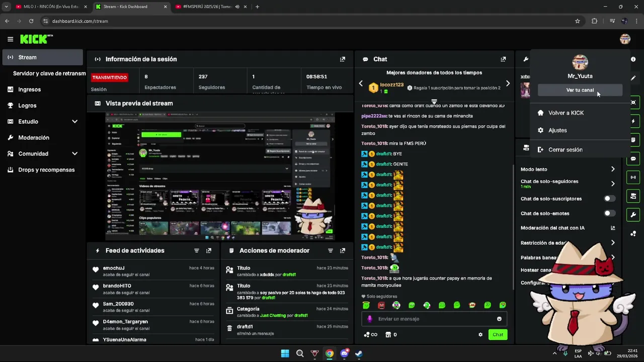Image resolution: width=644 pixels, height=362 pixels.
Task: Click the purple microphone icon in message box
Action: coord(370,319)
